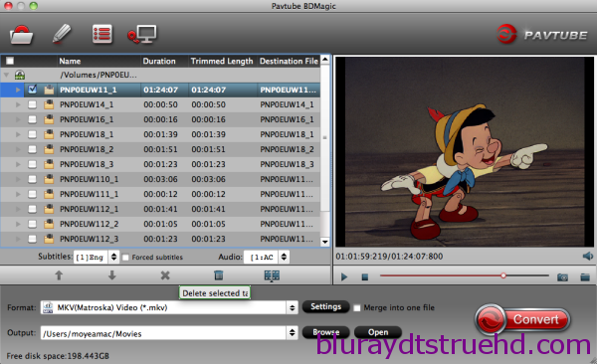Sort by Duration column header

(164, 61)
